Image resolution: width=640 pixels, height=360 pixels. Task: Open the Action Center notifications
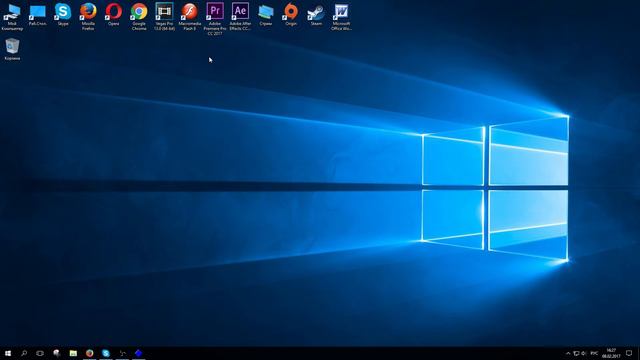[x=629, y=353]
